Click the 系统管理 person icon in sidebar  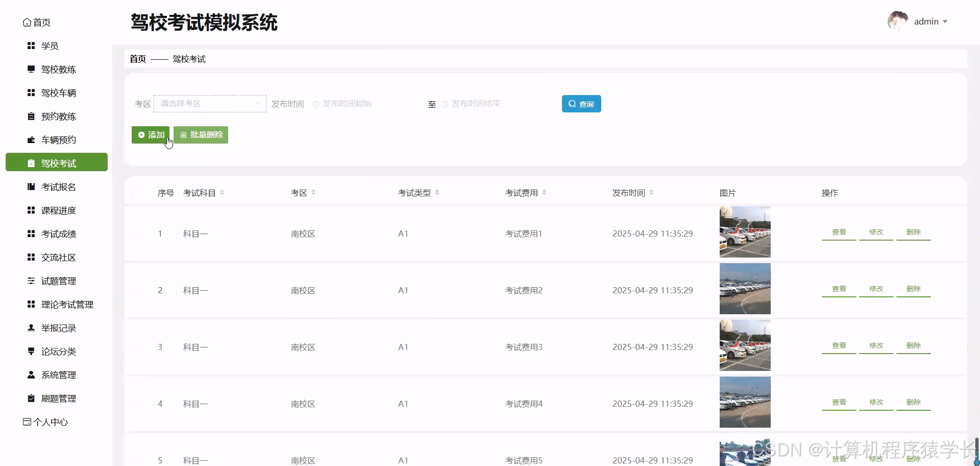tap(31, 375)
